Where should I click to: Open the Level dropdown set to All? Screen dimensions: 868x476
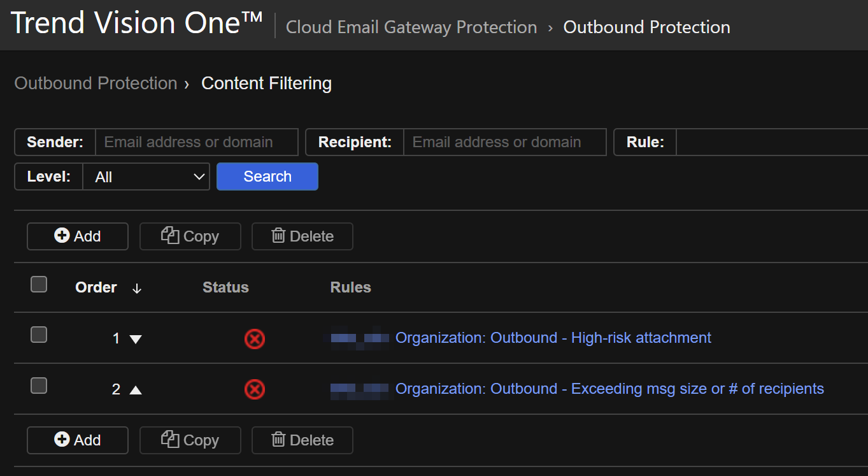(146, 177)
